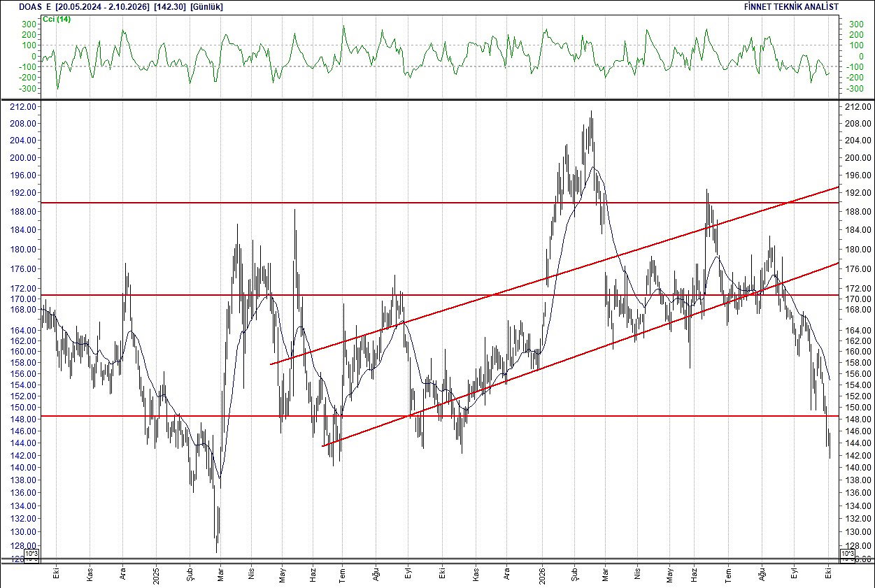875x588 pixels.
Task: Select the red horizontal line near 170.5
Action: pyautogui.click(x=439, y=295)
